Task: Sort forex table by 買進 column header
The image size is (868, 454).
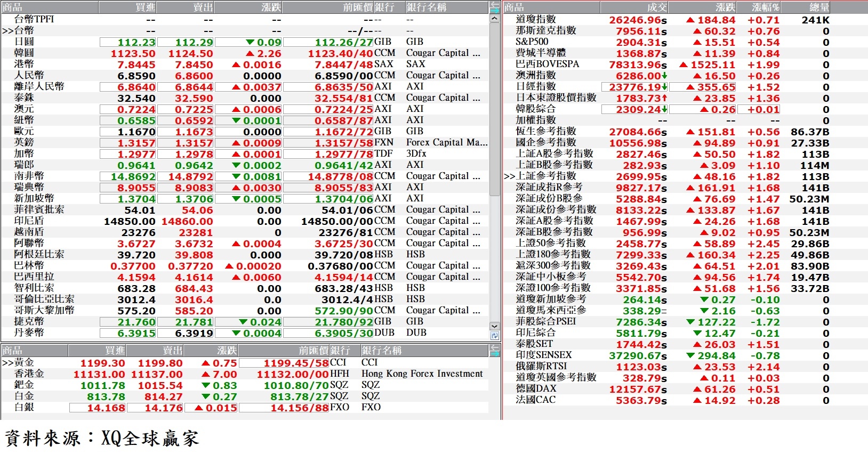Action: click(x=127, y=7)
